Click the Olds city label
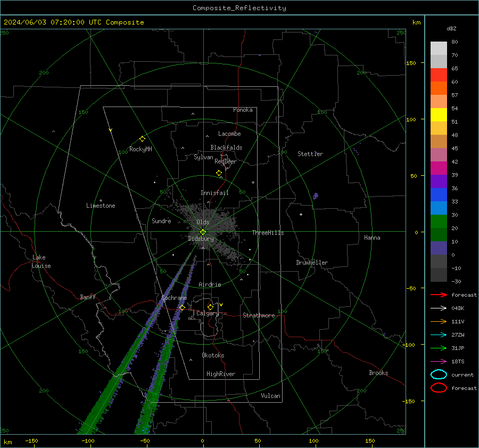This screenshot has width=479, height=448. [x=203, y=222]
